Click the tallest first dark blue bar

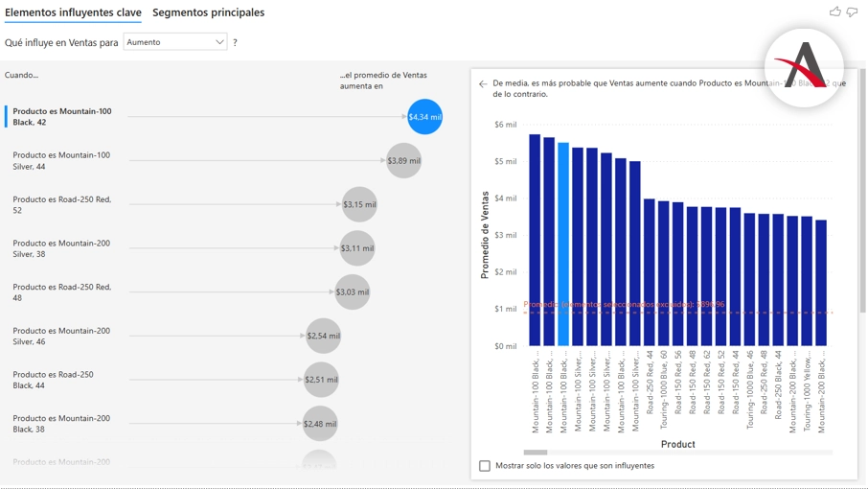(535, 240)
